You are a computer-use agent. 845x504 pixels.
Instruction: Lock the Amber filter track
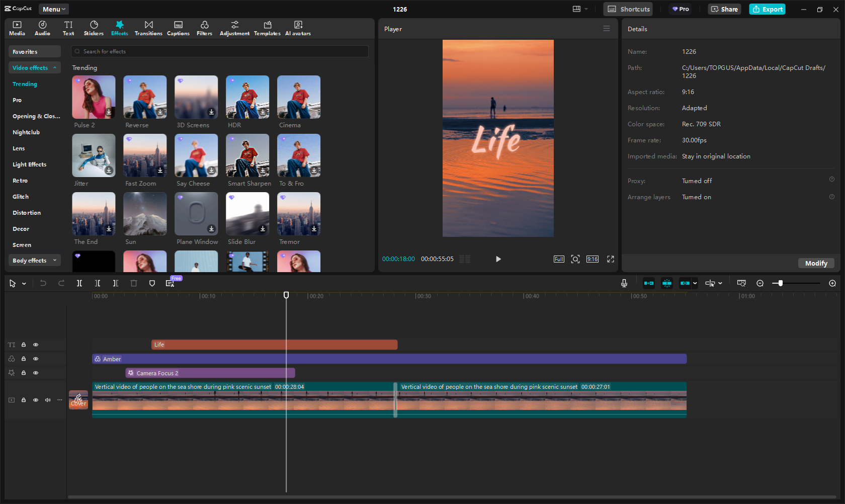click(x=24, y=359)
